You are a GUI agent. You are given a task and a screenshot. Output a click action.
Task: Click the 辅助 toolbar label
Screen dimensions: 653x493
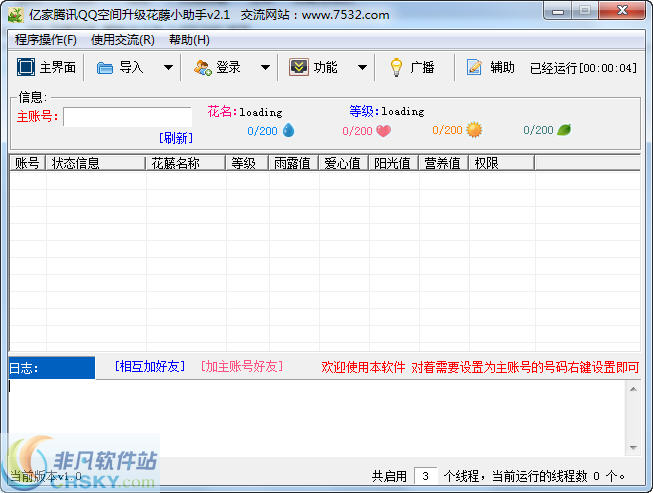point(502,67)
